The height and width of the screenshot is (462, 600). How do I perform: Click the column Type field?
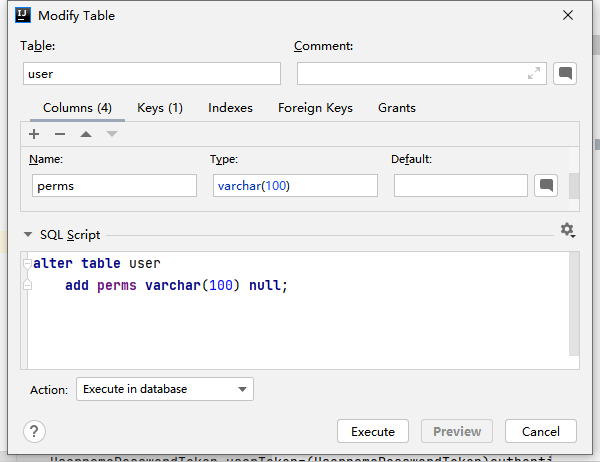tap(294, 186)
